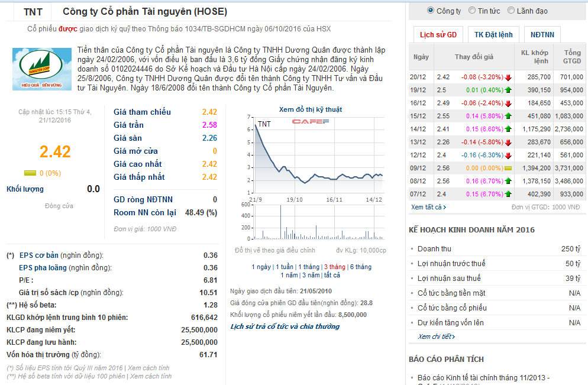The height and width of the screenshot is (385, 588).
Task: Select the Lãnh đạo radio button
Action: [511, 11]
